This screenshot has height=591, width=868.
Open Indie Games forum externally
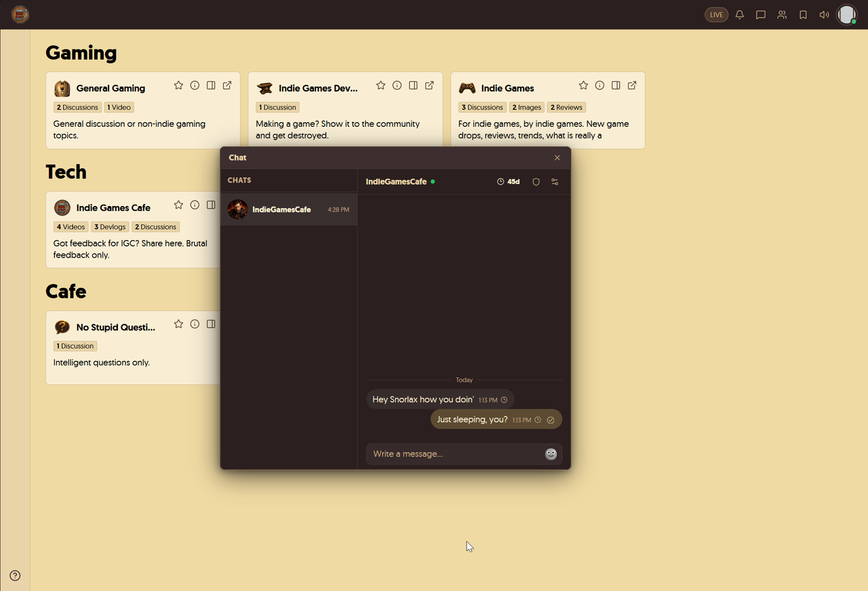(632, 85)
